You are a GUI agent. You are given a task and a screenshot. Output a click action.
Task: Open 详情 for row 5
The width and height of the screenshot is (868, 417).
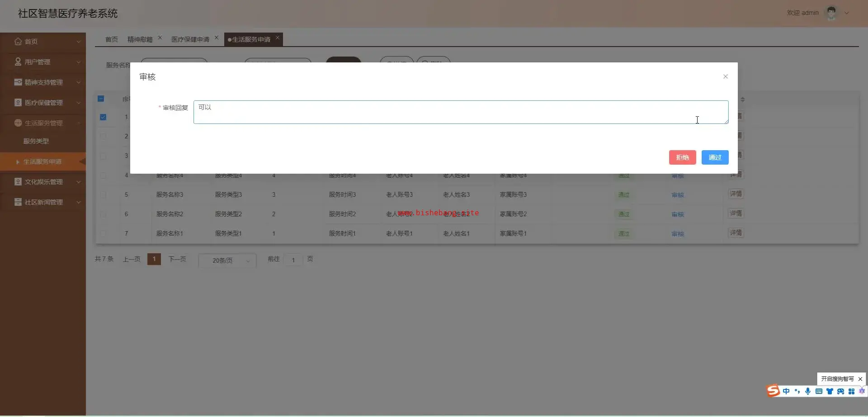(x=736, y=194)
